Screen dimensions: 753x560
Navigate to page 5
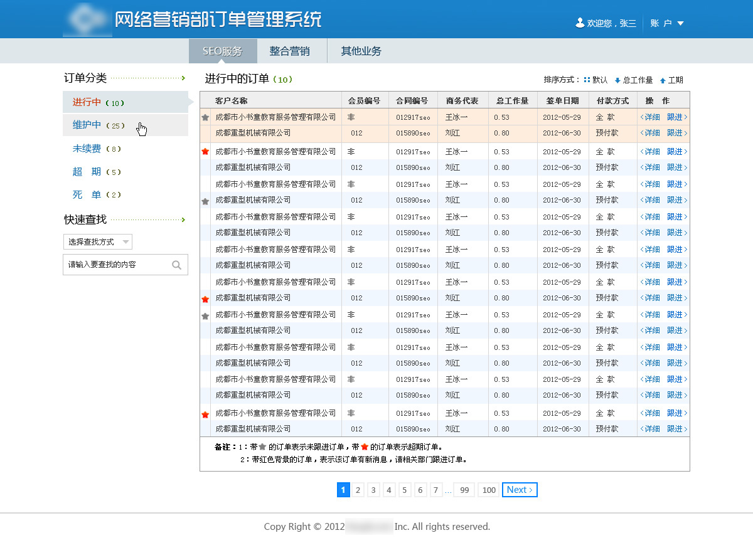405,490
